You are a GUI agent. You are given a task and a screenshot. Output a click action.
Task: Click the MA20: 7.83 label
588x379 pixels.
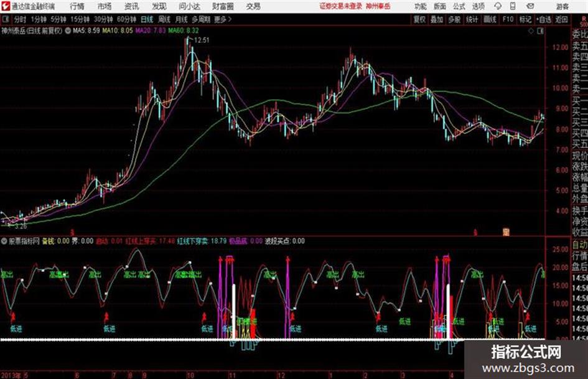[x=151, y=30]
